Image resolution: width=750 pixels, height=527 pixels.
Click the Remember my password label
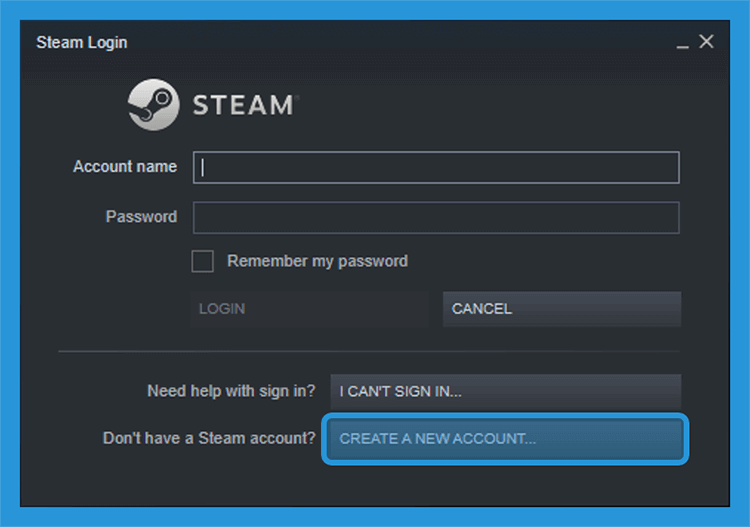[318, 261]
